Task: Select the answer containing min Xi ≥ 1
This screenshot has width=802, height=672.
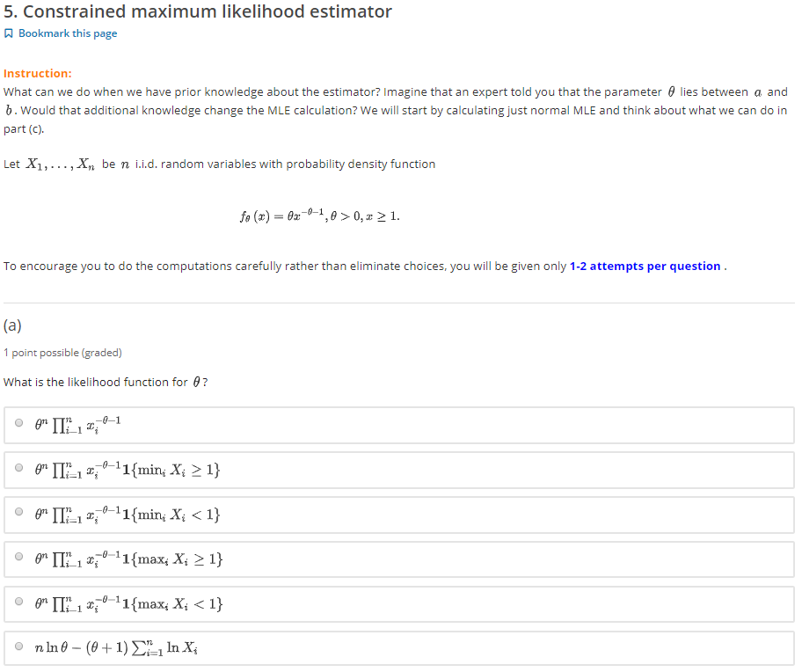Action: pyautogui.click(x=18, y=468)
